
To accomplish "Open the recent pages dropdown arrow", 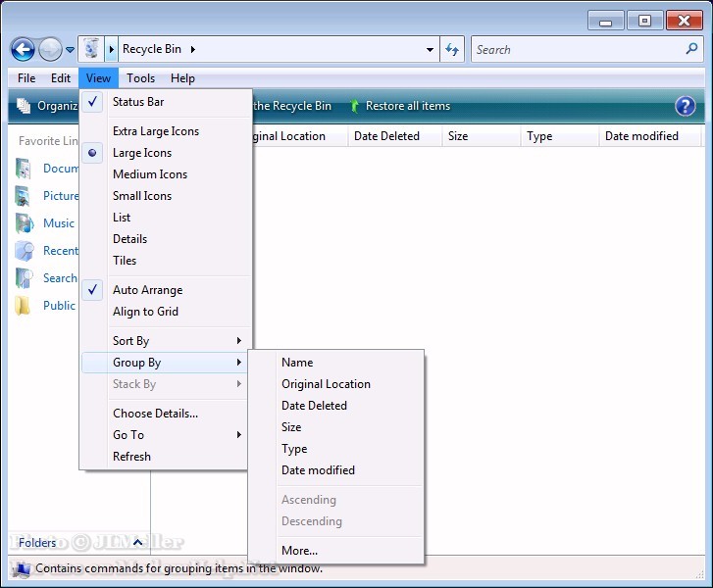I will [70, 50].
